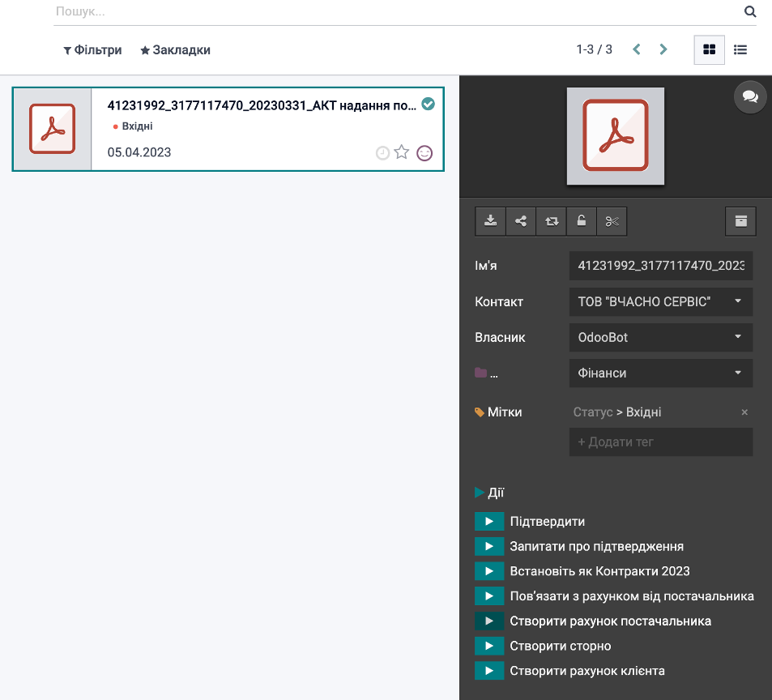Toggle the document lock icon
This screenshot has height=700, width=772.
click(582, 221)
